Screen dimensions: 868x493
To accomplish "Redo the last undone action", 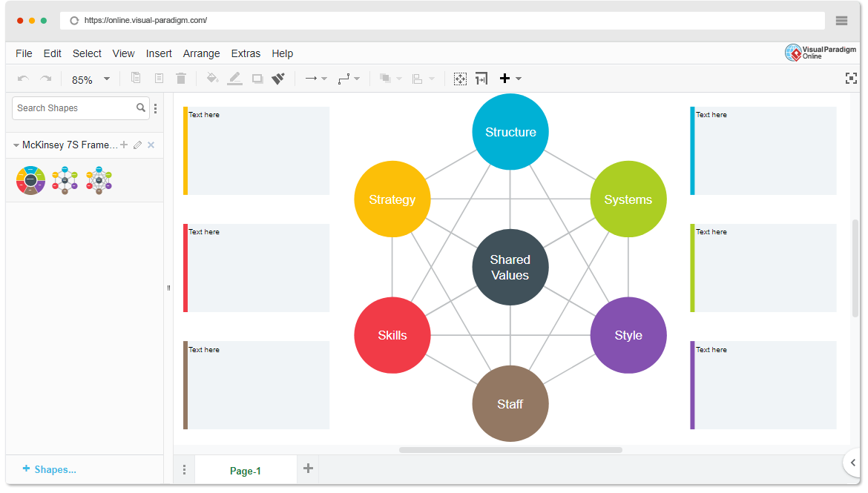I will click(46, 79).
